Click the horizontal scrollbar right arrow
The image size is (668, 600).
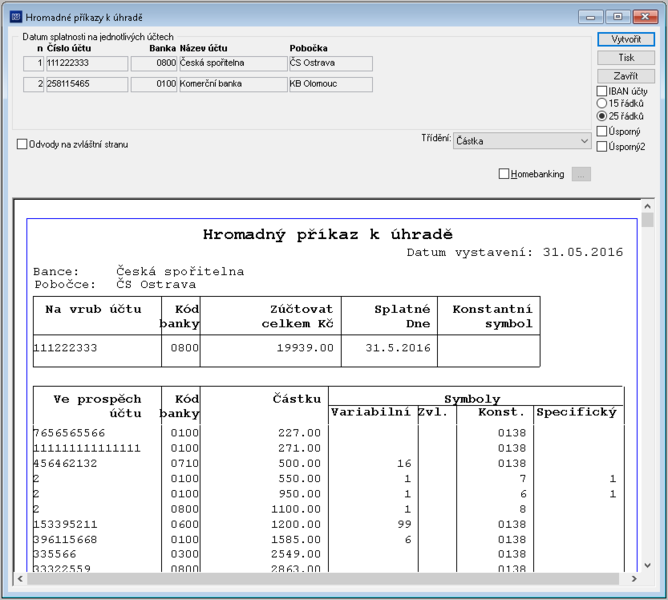pyautogui.click(x=634, y=579)
